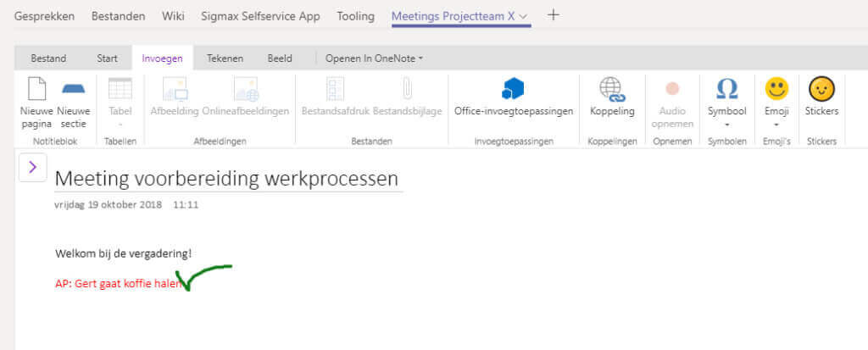Expand the Symbool dropdown
868x350 pixels.
pyautogui.click(x=726, y=125)
